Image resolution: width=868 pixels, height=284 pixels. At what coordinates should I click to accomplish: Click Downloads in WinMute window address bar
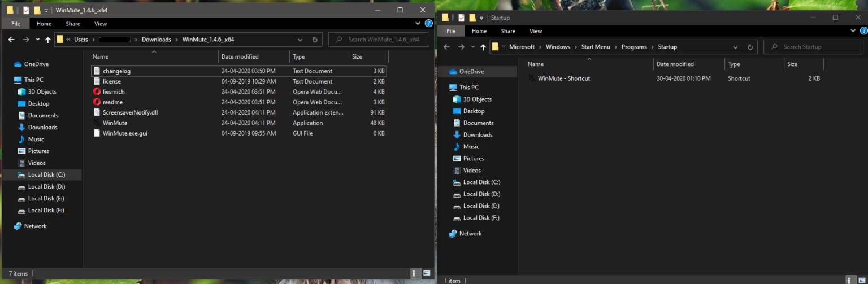click(156, 40)
